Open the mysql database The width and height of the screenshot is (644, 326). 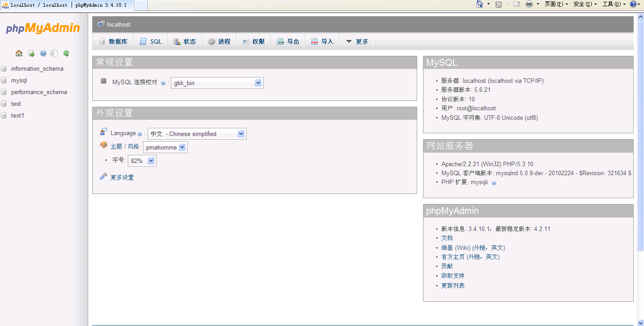point(19,81)
